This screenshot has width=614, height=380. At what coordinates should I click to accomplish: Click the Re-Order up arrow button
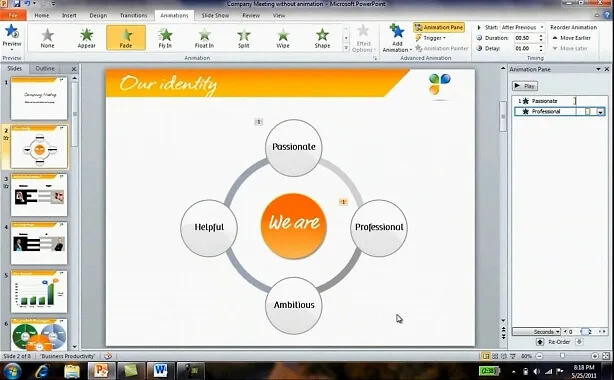pyautogui.click(x=540, y=342)
